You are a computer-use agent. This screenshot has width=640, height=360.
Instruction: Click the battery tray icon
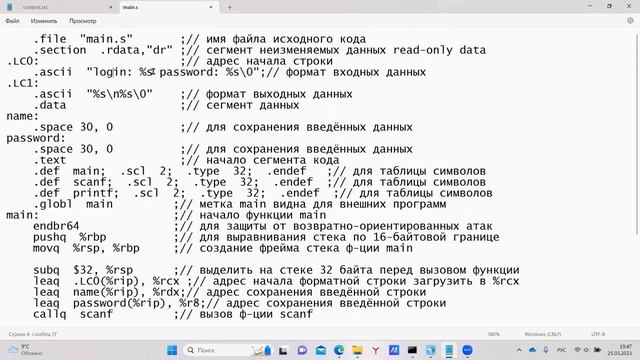[x=597, y=350]
